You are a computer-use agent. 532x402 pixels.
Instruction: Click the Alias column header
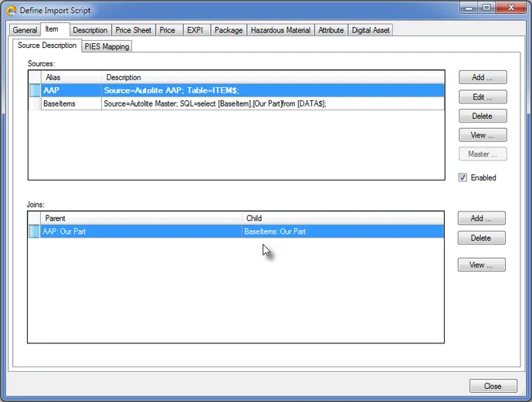click(x=71, y=77)
